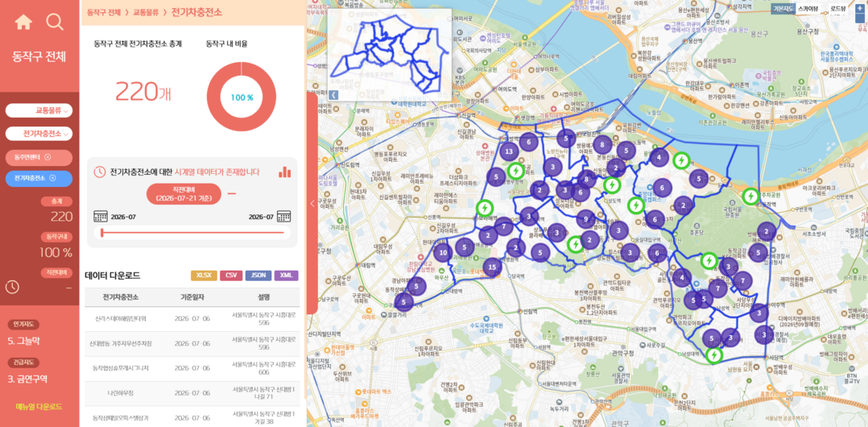Select the 기본지도 map tab

(783, 9)
